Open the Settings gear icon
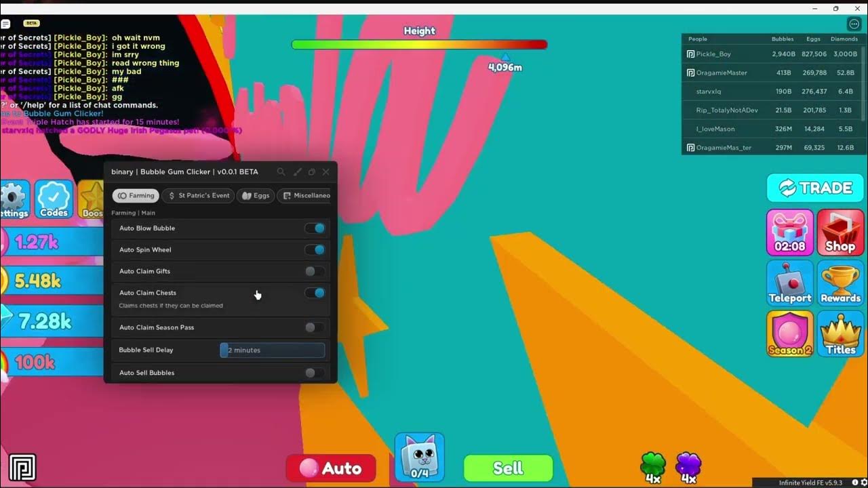The height and width of the screenshot is (488, 868). (x=14, y=199)
